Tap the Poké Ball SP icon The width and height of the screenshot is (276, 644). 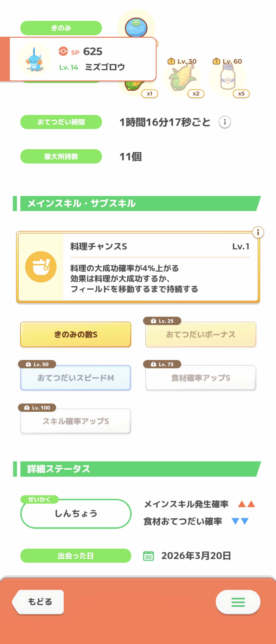pyautogui.click(x=63, y=51)
